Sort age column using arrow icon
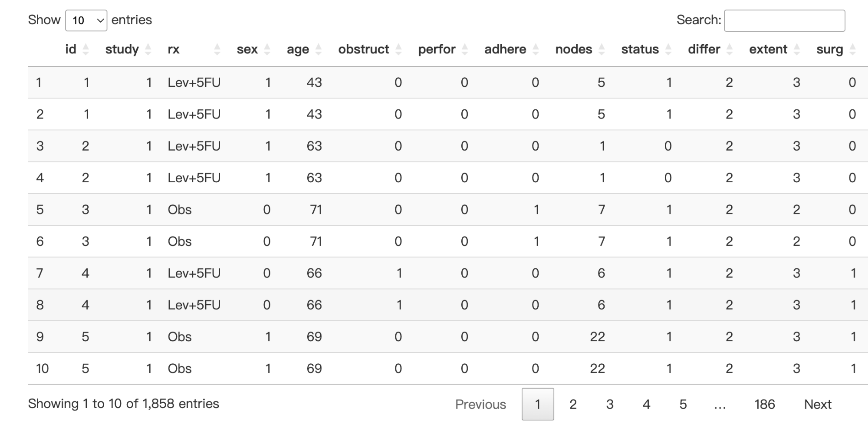Image resolution: width=868 pixels, height=441 pixels. (x=318, y=49)
